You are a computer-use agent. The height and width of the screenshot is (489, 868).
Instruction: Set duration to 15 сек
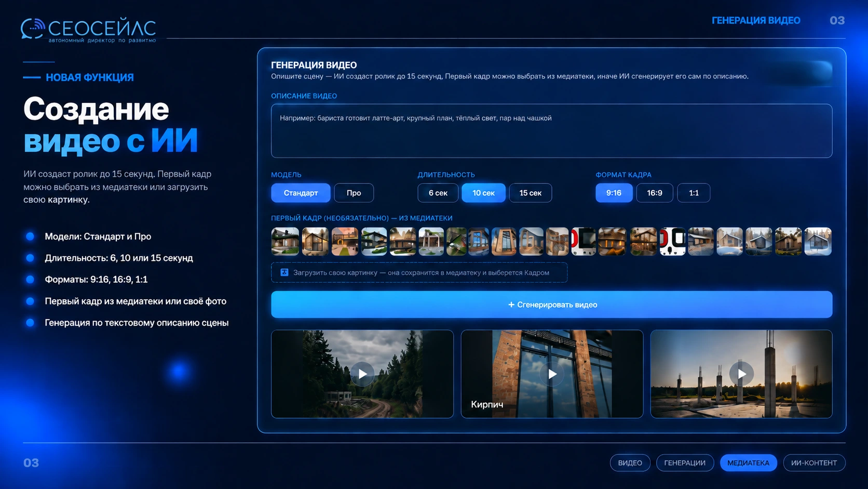coord(530,193)
